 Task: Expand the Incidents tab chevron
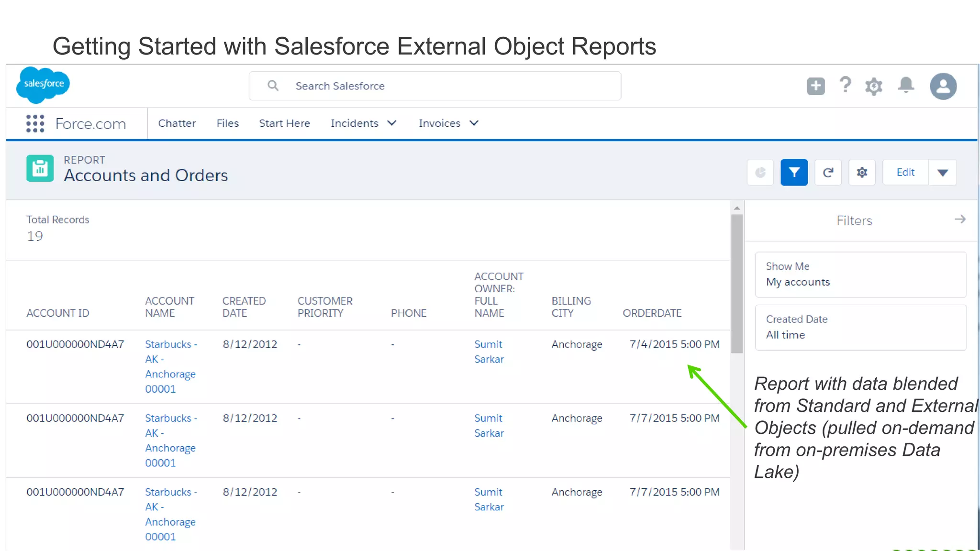(x=391, y=123)
